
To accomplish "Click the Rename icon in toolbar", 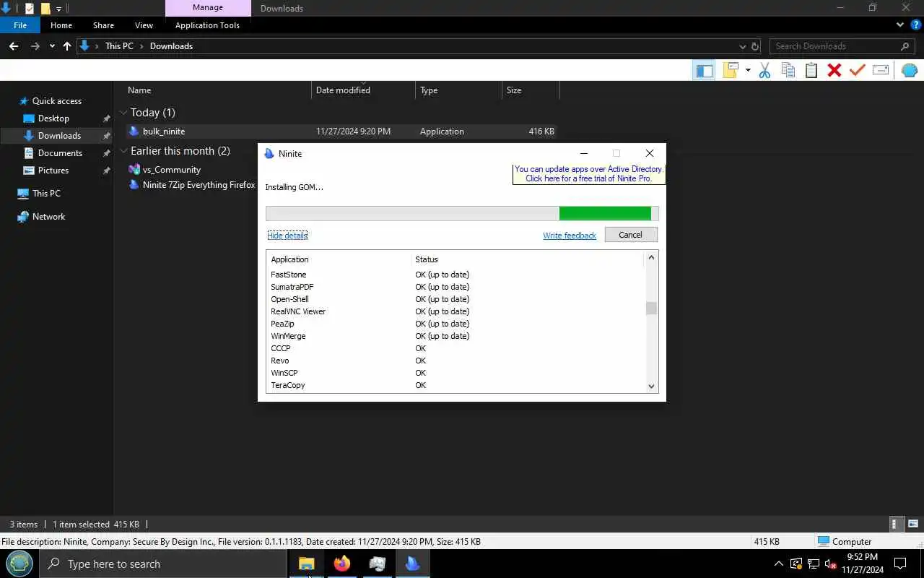I will pos(881,70).
